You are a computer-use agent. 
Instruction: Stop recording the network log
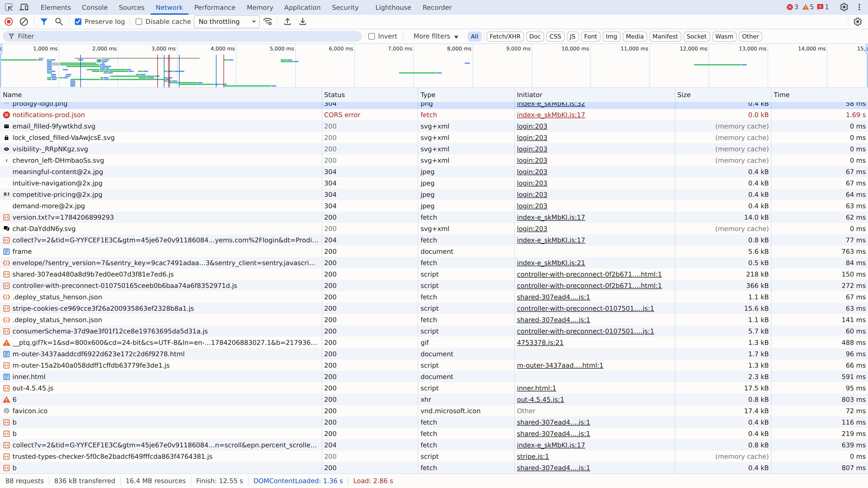[9, 22]
